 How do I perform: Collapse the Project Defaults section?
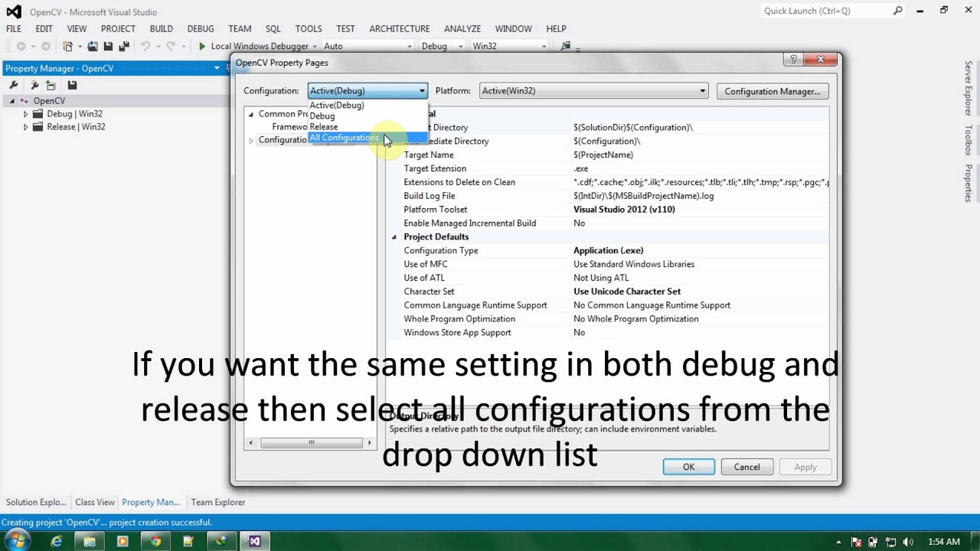tap(394, 237)
